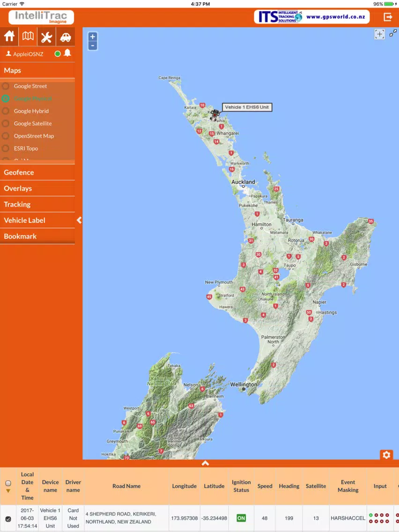Toggle fullscreen map expand icon
The height and width of the screenshot is (532, 399).
[393, 33]
